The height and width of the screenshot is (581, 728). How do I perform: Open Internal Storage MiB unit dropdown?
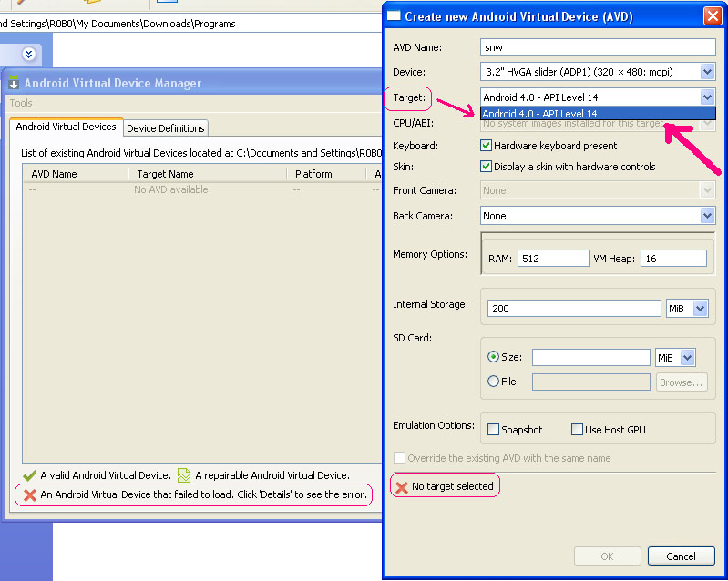coord(687,309)
